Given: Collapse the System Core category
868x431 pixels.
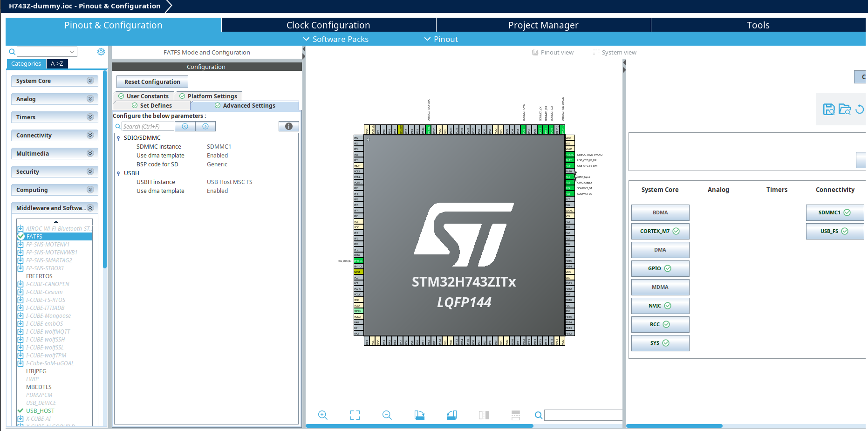Looking at the screenshot, I should point(90,81).
